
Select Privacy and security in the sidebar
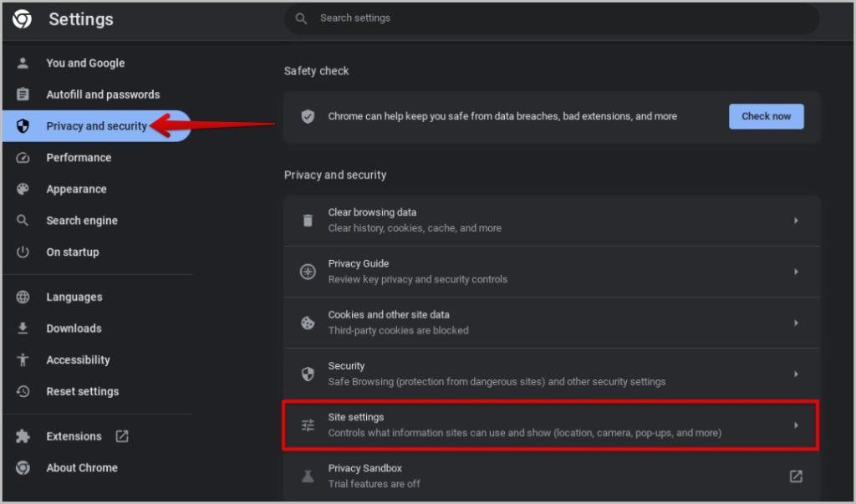click(x=97, y=126)
